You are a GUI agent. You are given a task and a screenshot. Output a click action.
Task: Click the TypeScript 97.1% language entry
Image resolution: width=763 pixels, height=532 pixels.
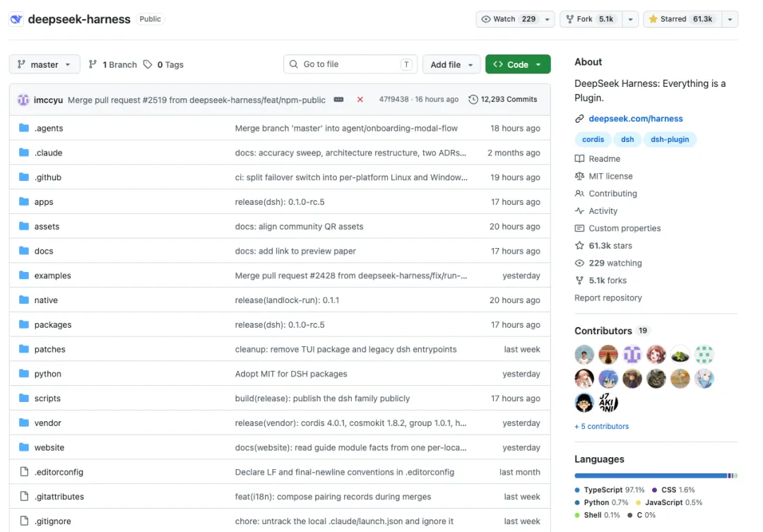(x=610, y=490)
